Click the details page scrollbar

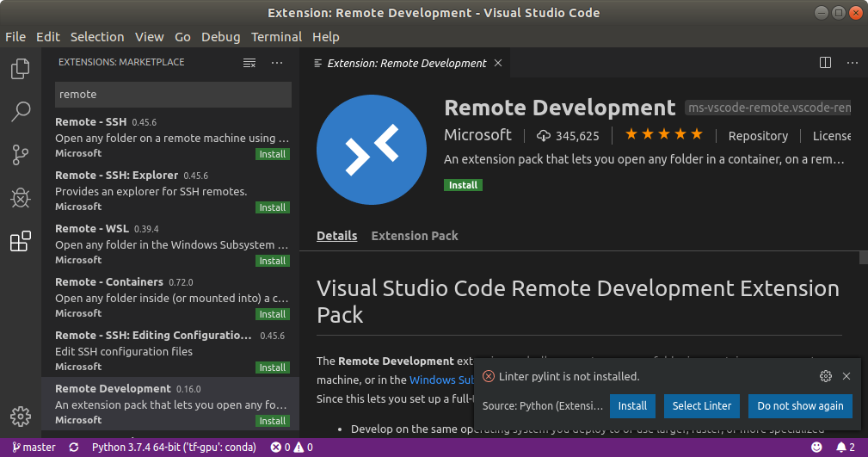863,257
